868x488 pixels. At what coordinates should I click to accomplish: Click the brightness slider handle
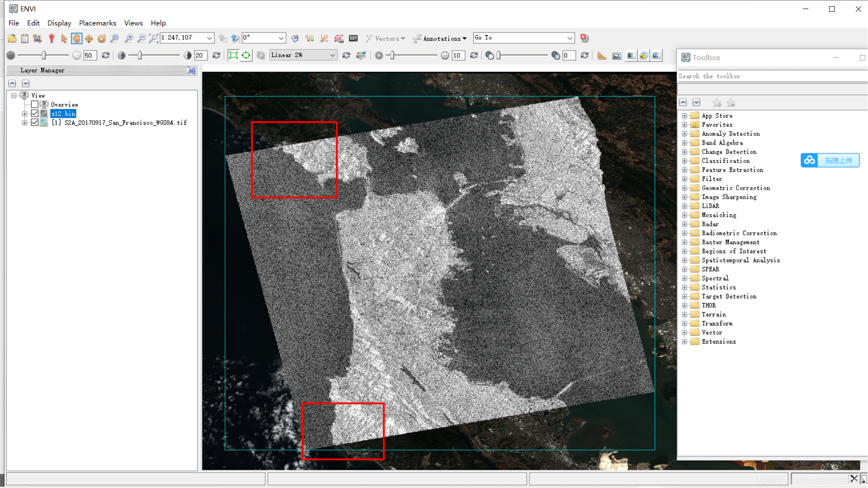point(44,55)
